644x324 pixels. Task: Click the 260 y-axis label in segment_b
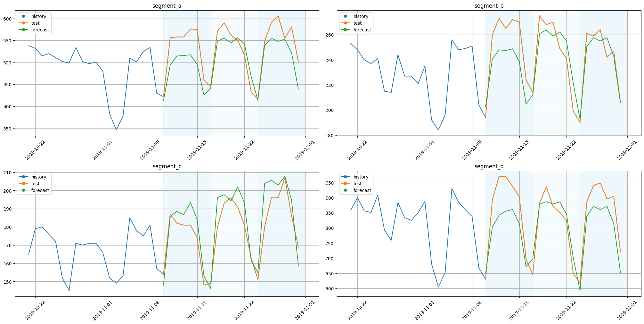click(330, 35)
